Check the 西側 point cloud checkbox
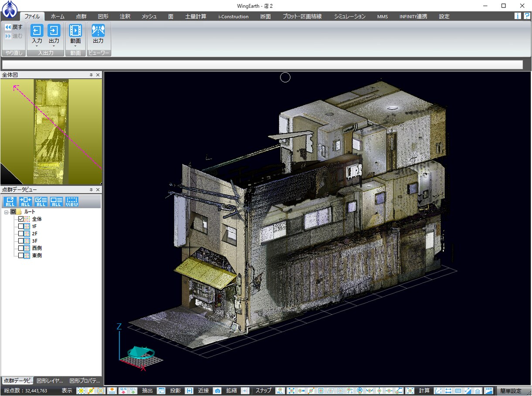This screenshot has width=532, height=396. click(x=21, y=248)
